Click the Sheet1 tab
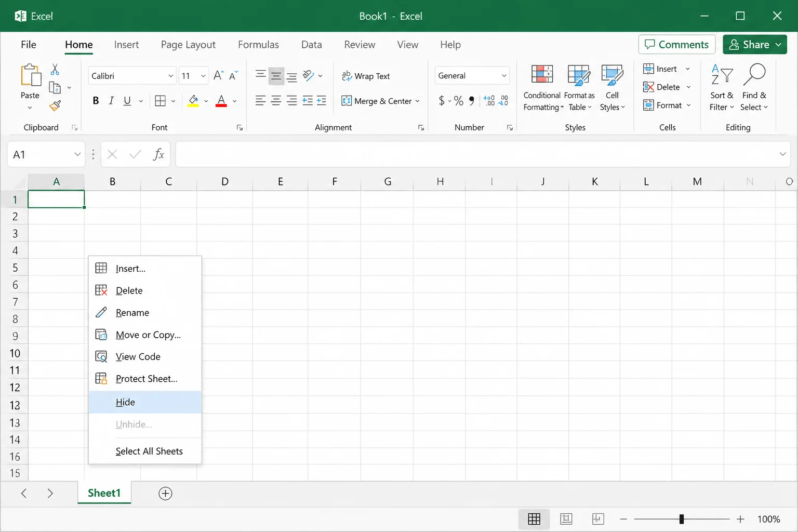The height and width of the screenshot is (532, 798). (x=104, y=493)
